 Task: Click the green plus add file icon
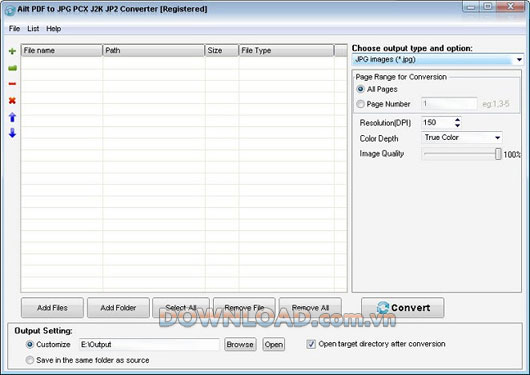coord(12,51)
